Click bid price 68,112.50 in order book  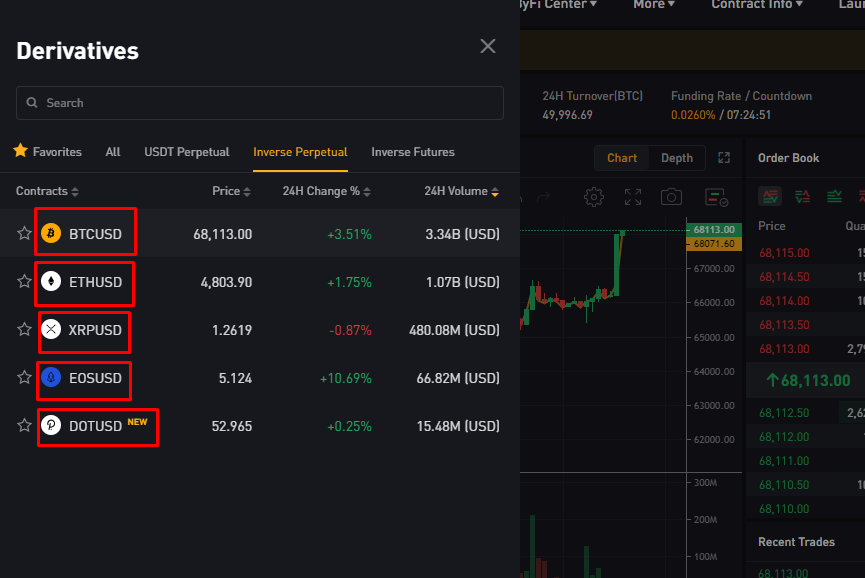(784, 413)
